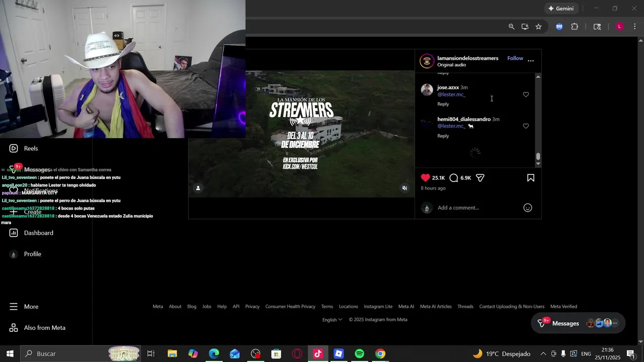This screenshot has width=644, height=362.
Task: Open the hemi804_dialessandro username link
Action: 464,119
